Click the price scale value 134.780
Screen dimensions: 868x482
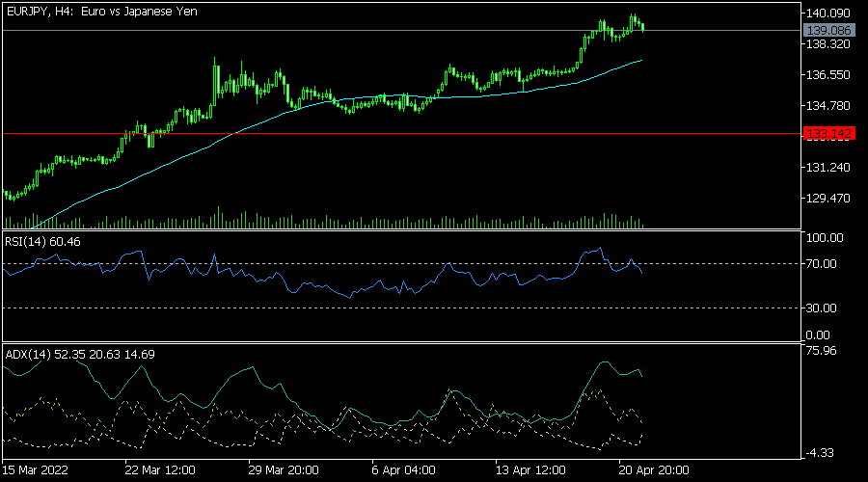[x=828, y=106]
